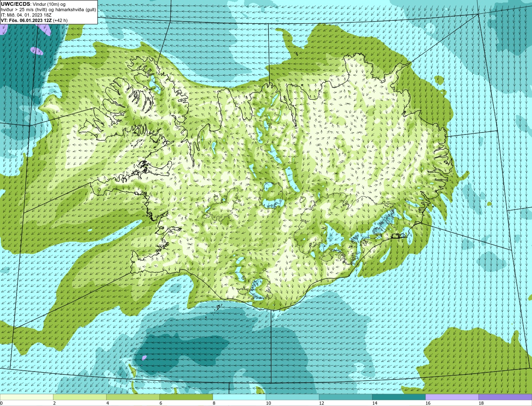The height and width of the screenshot is (406, 532).
Task: Click the legend scale label '4'
Action: [108, 403]
